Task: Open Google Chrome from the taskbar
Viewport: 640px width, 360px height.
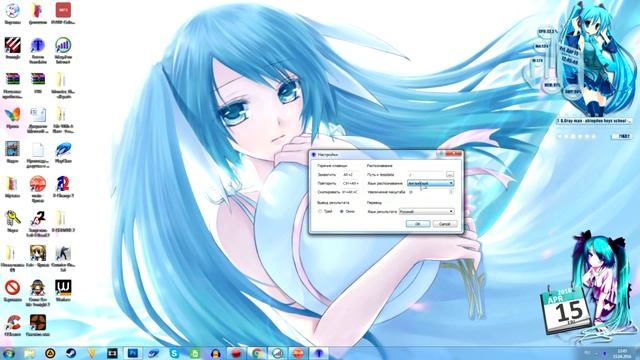Action: click(x=257, y=353)
